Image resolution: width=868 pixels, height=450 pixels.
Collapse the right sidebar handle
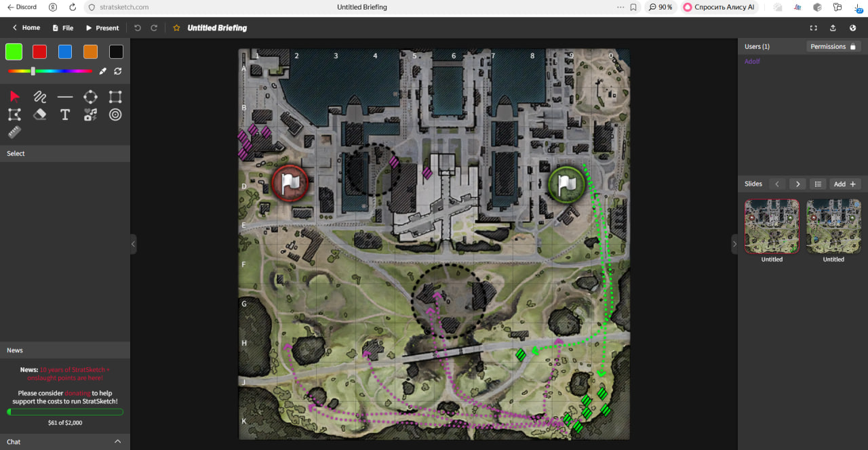point(734,244)
